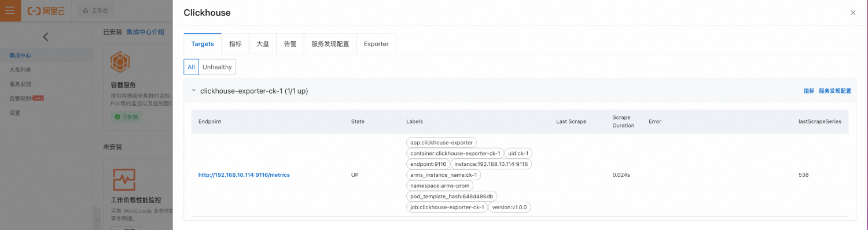Click the home icon beside 工作台
Viewport: 868px width, 230px height.
(x=86, y=11)
